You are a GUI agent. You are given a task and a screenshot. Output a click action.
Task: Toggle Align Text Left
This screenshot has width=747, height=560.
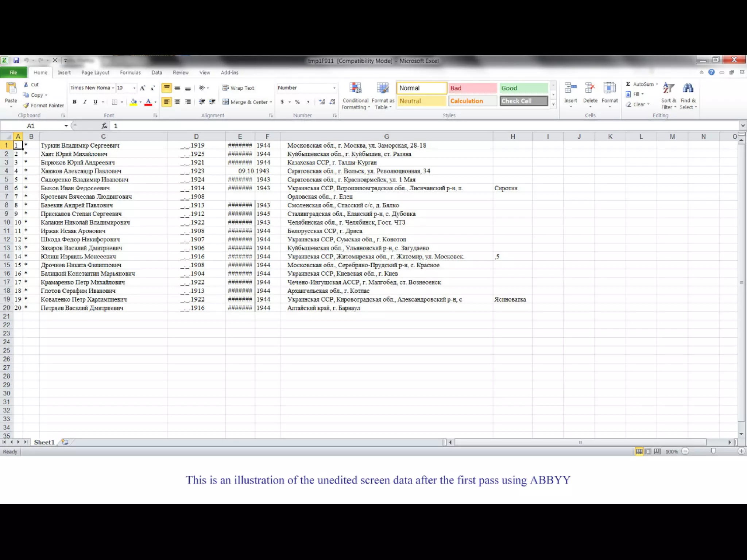tap(167, 102)
